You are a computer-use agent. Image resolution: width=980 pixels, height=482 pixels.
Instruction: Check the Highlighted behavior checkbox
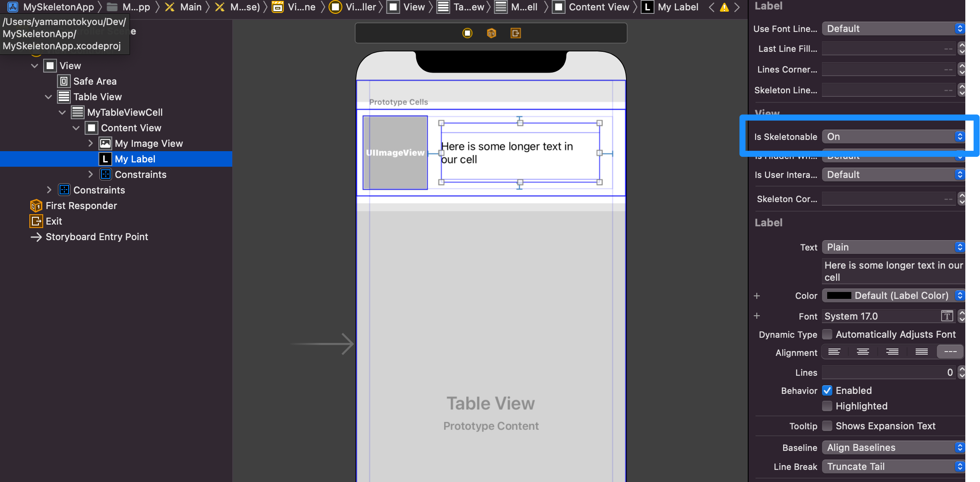827,406
